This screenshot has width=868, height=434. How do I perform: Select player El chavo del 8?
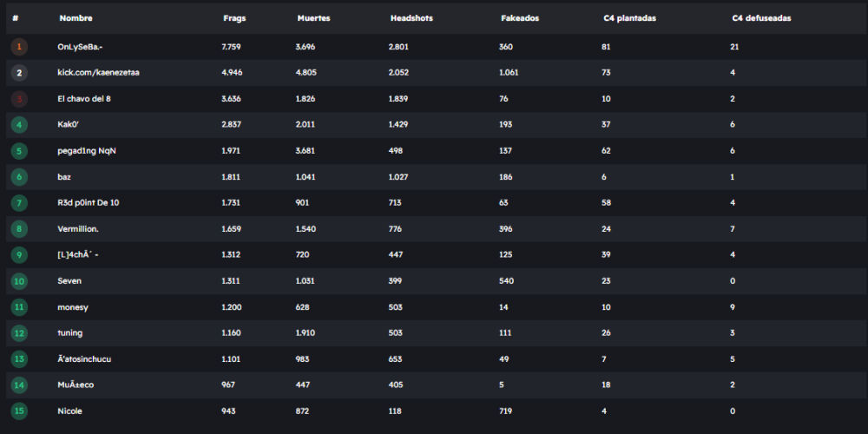click(x=83, y=99)
